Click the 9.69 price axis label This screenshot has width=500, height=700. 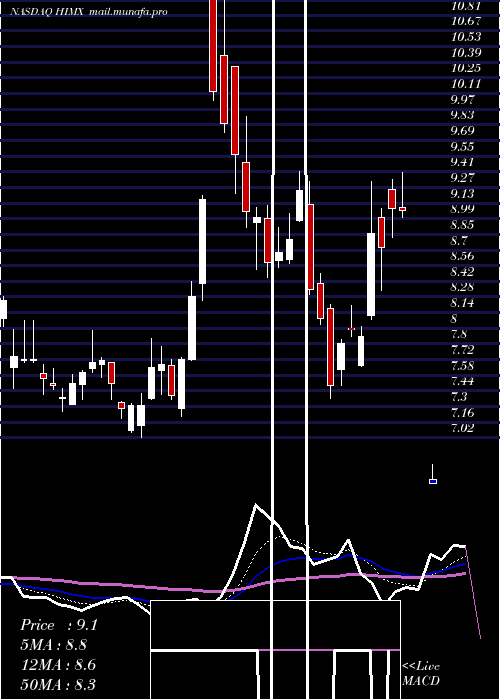(463, 130)
